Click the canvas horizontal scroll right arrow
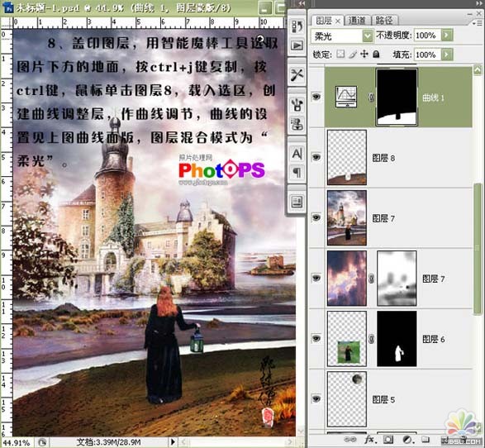 point(289,442)
